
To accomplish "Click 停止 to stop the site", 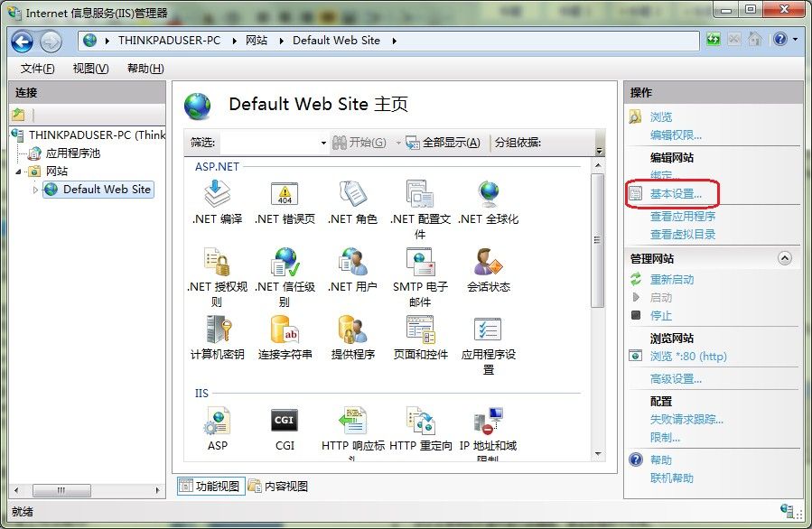I will point(661,316).
